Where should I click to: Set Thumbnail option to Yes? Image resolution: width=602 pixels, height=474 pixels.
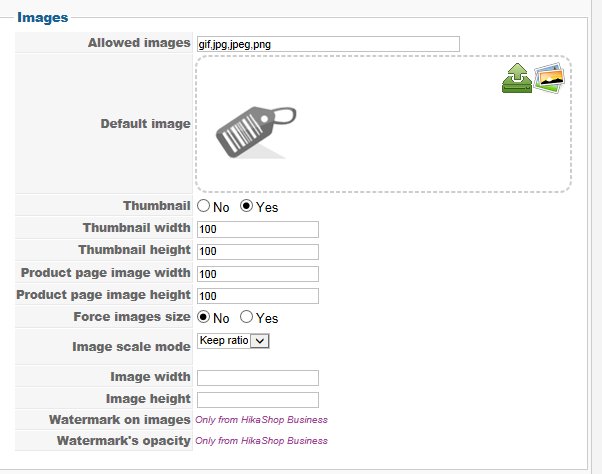[246, 206]
